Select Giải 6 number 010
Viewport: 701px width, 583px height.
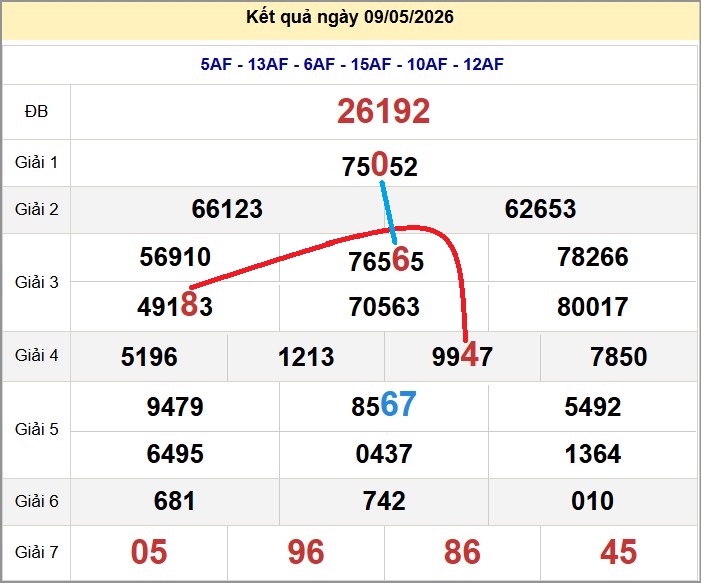point(593,501)
